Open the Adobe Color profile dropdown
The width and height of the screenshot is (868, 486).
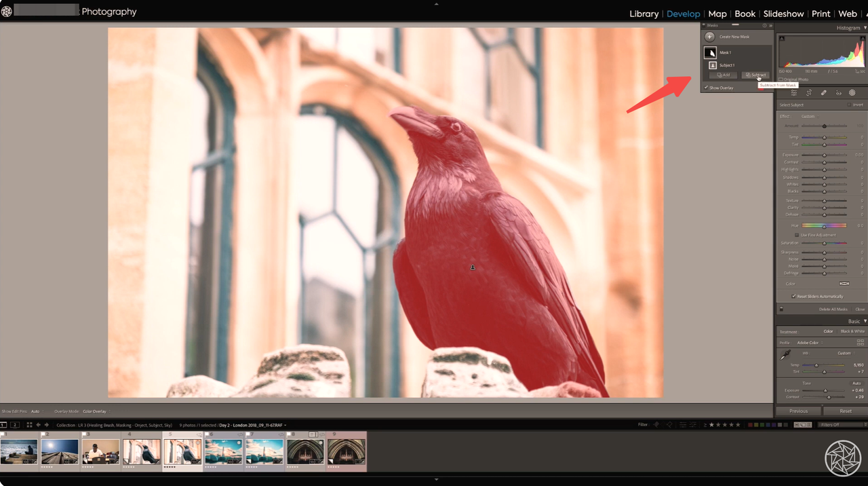pos(810,343)
